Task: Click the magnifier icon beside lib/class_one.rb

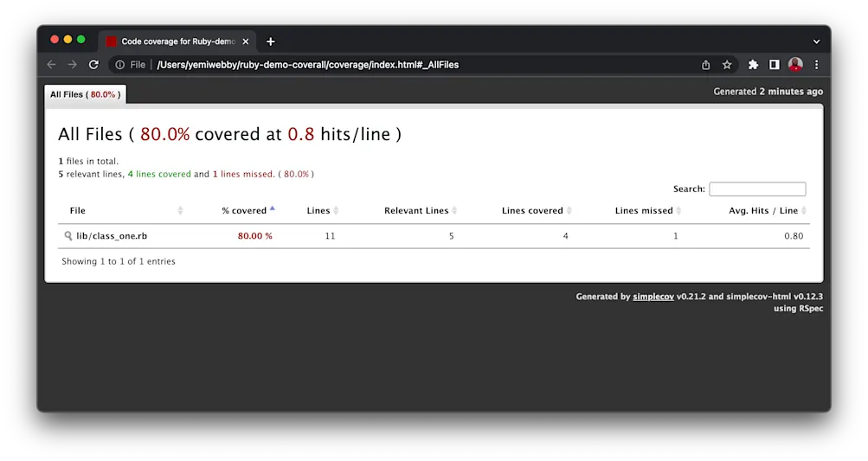Action: tap(68, 236)
